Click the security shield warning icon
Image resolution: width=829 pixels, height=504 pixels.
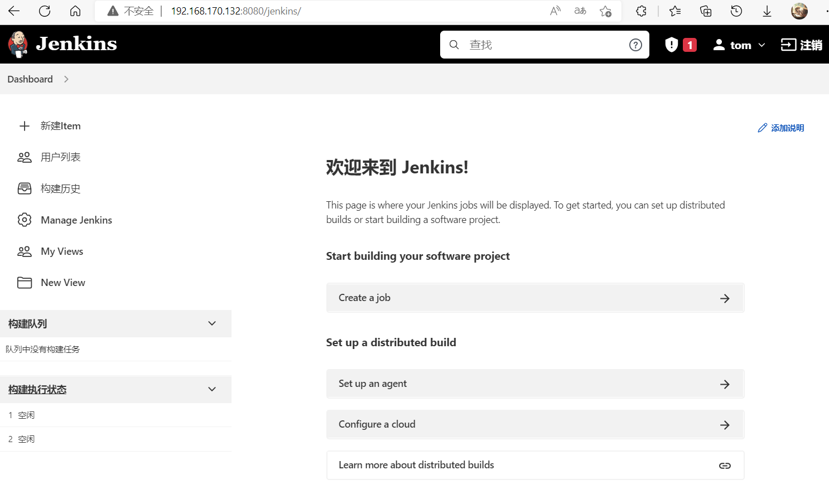(x=672, y=45)
